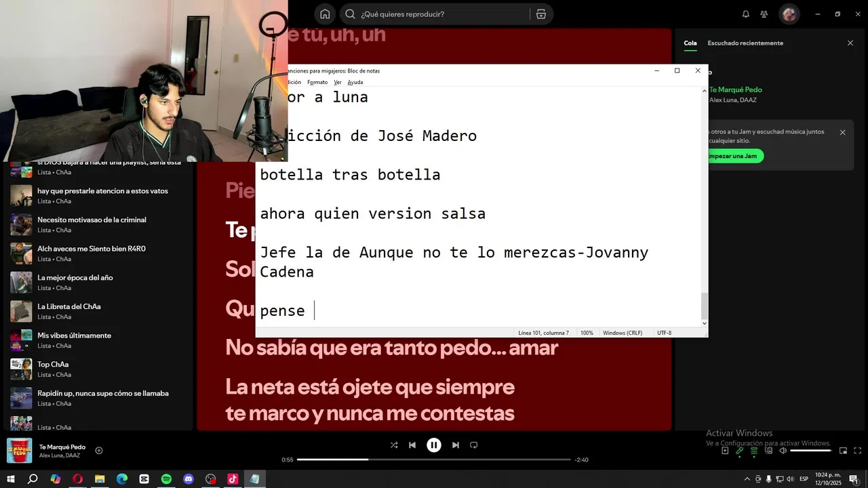Open CapCut from the taskbar
The width and height of the screenshot is (868, 488).
144,479
